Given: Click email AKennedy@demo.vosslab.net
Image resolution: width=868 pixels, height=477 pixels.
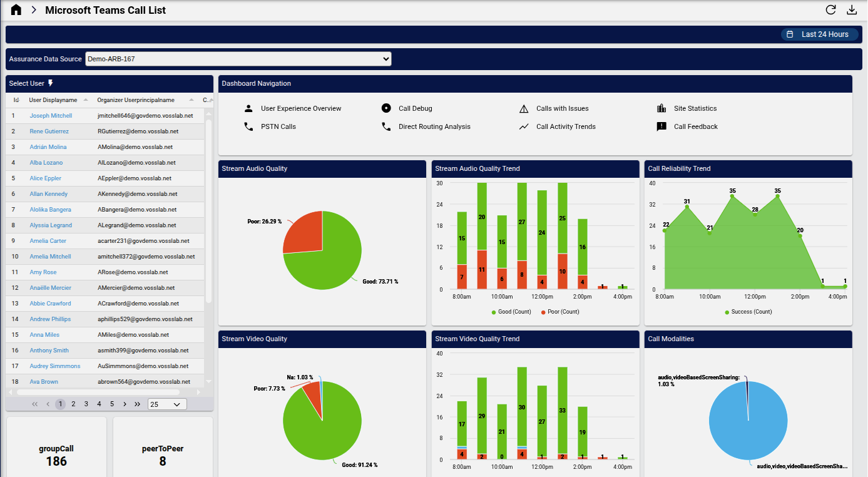Looking at the screenshot, I should click(137, 194).
